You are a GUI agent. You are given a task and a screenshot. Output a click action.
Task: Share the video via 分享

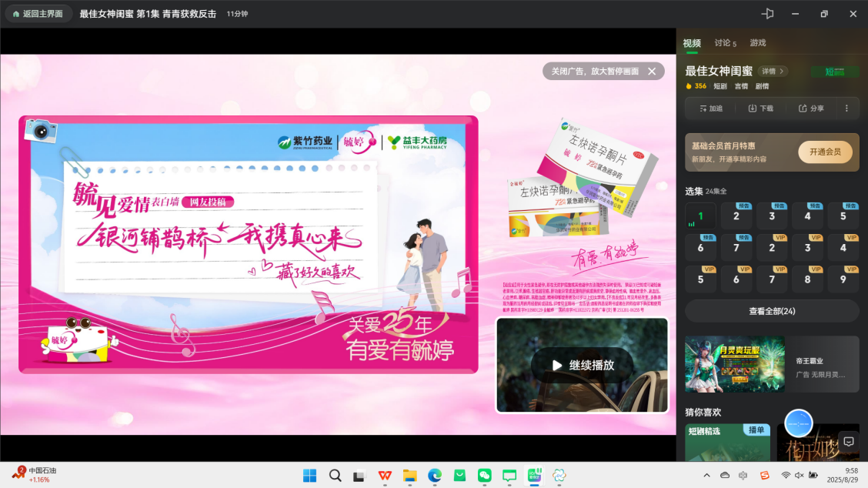[x=811, y=109]
